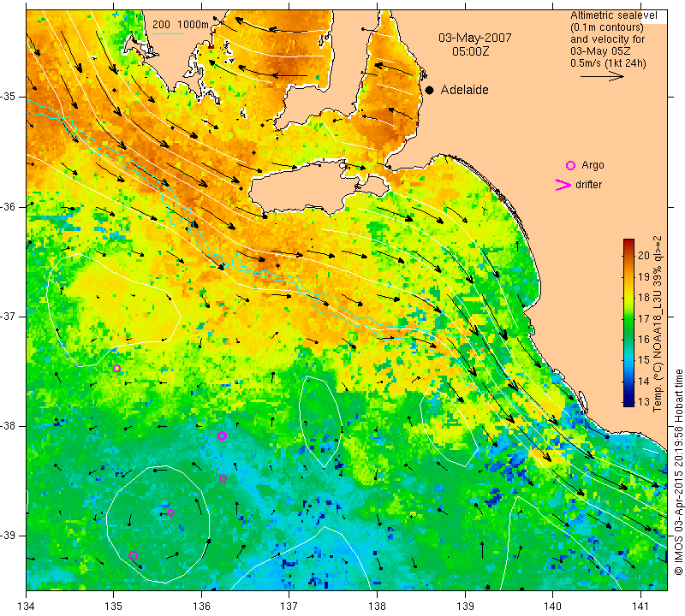Click the Argo float marker near 135.2E 39.2S

click(134, 556)
